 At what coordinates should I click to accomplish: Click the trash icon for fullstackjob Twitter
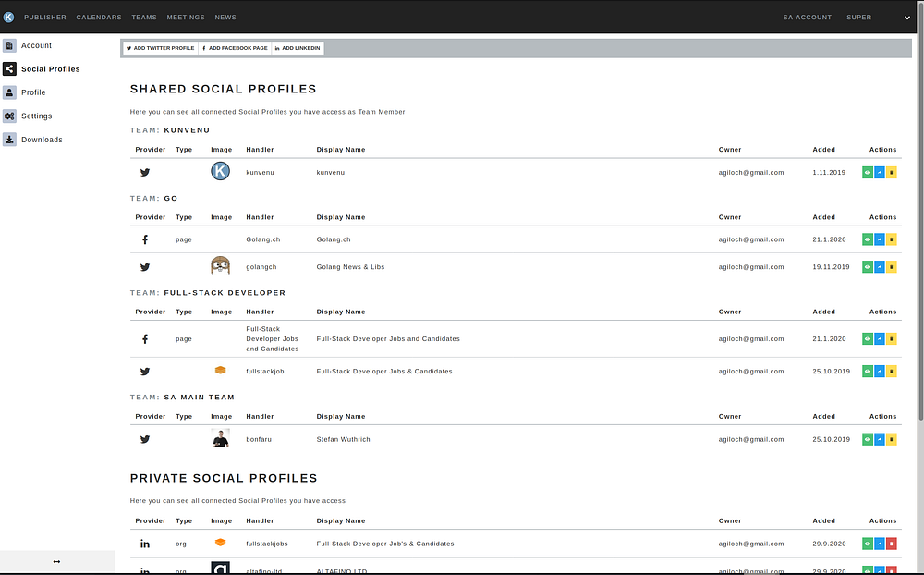[891, 372]
